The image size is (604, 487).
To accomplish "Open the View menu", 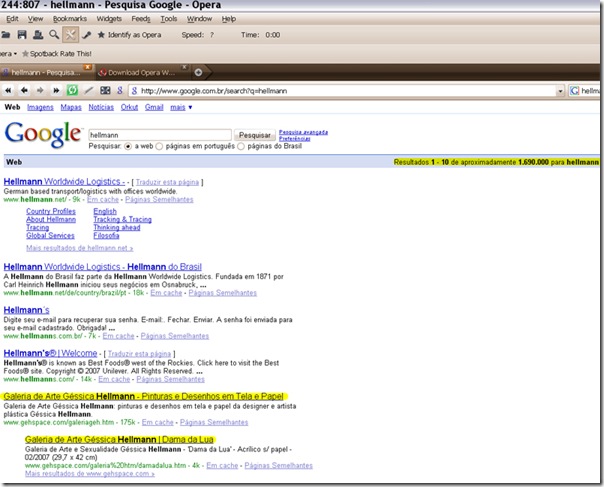I will click(x=35, y=19).
